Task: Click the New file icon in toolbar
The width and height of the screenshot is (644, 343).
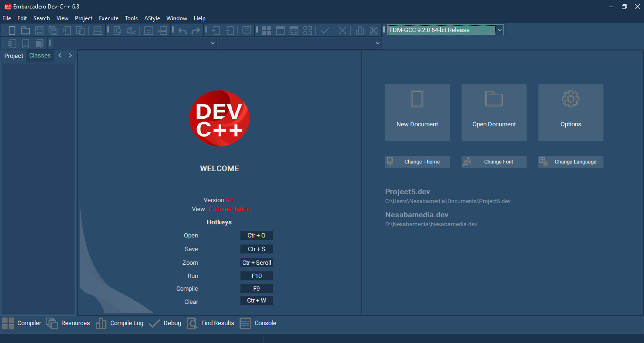Action: point(12,31)
